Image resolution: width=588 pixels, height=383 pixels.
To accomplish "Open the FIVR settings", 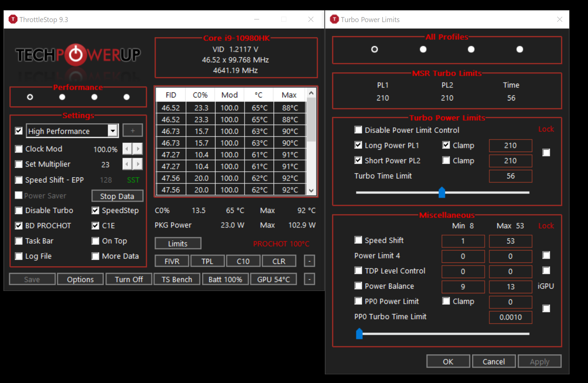I will (172, 261).
